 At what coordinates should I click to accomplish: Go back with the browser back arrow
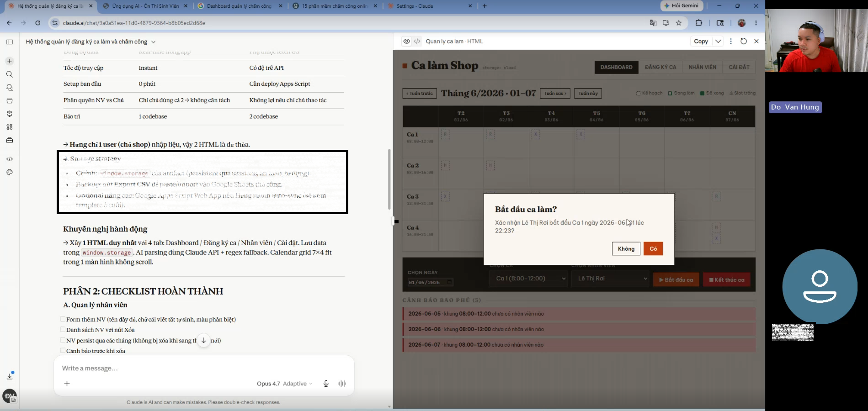(x=9, y=23)
